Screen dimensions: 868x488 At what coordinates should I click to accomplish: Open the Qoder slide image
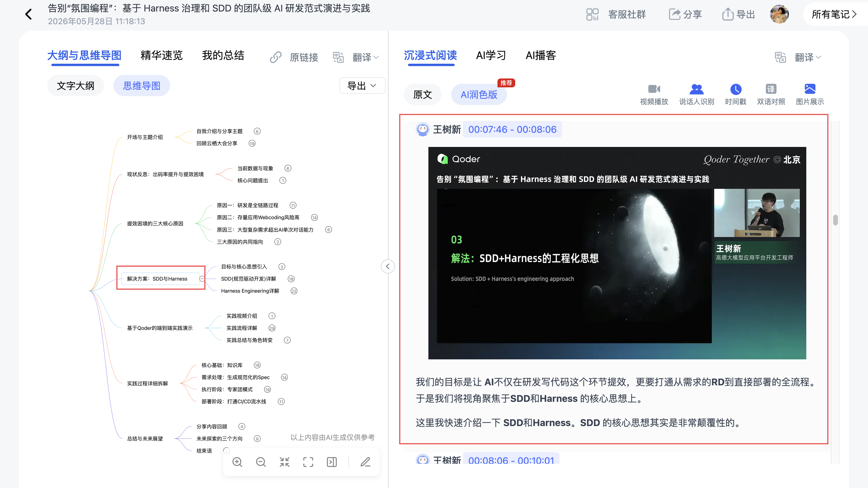617,253
